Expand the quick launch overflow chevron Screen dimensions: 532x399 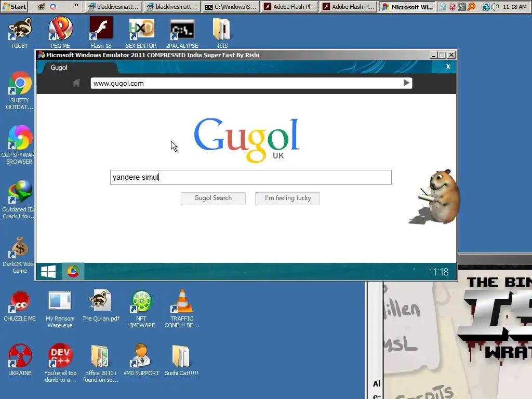(76, 5)
